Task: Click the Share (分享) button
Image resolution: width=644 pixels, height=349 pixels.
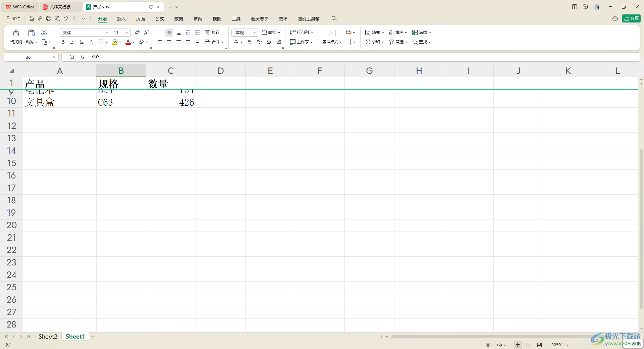Action: (x=631, y=18)
